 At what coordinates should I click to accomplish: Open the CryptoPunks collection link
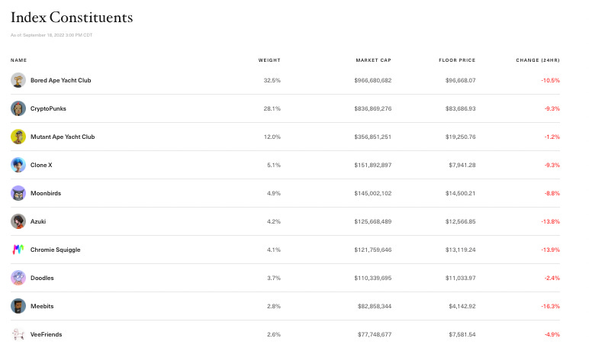pyautogui.click(x=48, y=108)
